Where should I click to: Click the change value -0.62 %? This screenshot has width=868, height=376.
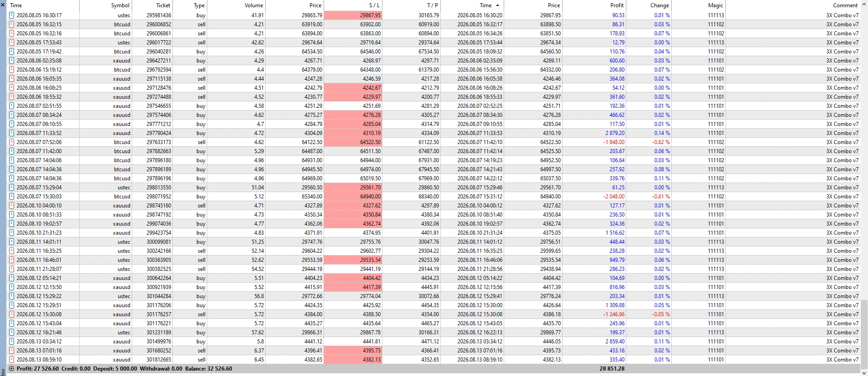[661, 142]
